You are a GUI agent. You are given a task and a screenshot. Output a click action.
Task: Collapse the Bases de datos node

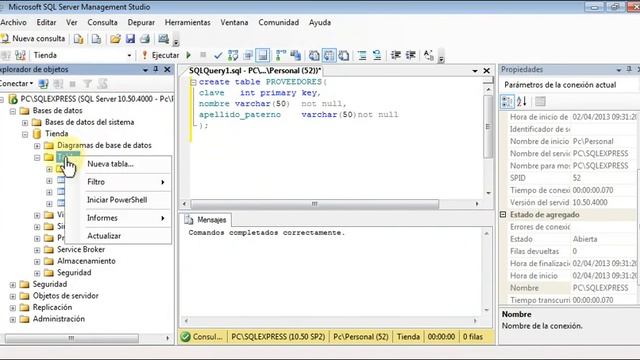13,111
